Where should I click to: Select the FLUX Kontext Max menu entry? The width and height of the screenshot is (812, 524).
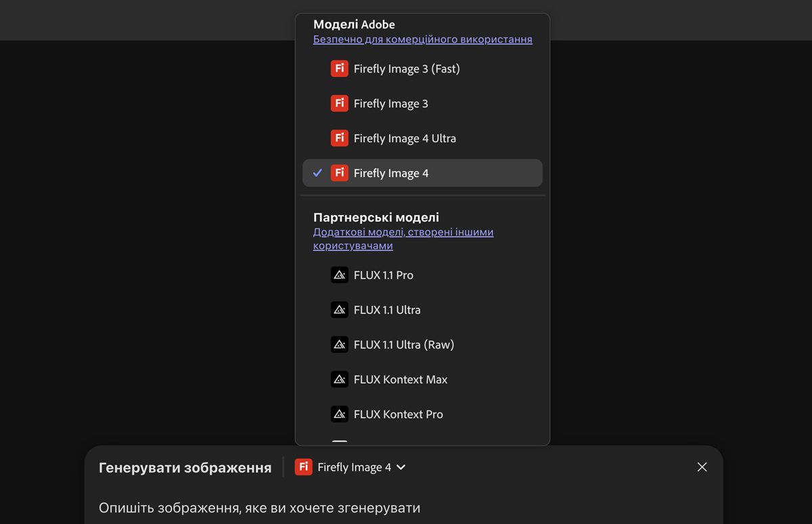[x=401, y=380]
